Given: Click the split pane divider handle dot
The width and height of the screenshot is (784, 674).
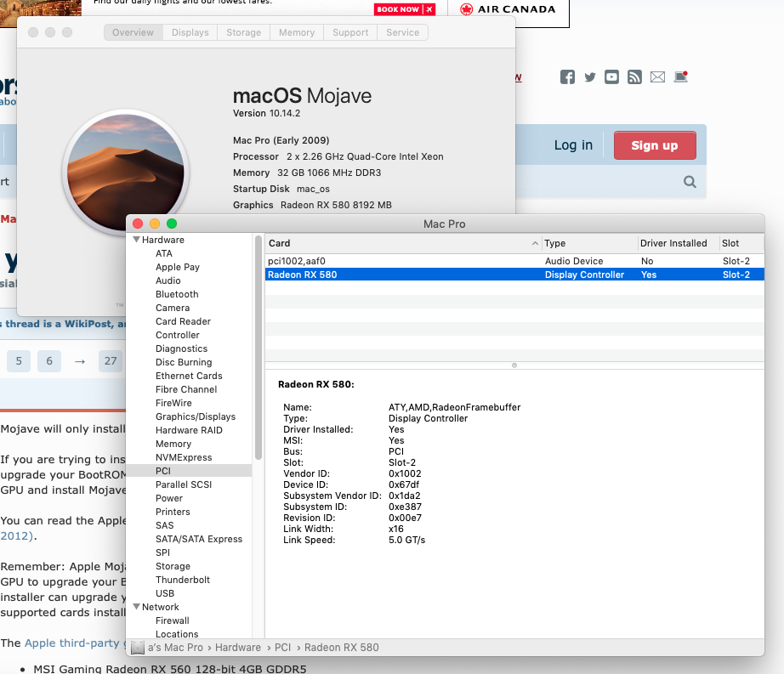Looking at the screenshot, I should click(x=514, y=365).
